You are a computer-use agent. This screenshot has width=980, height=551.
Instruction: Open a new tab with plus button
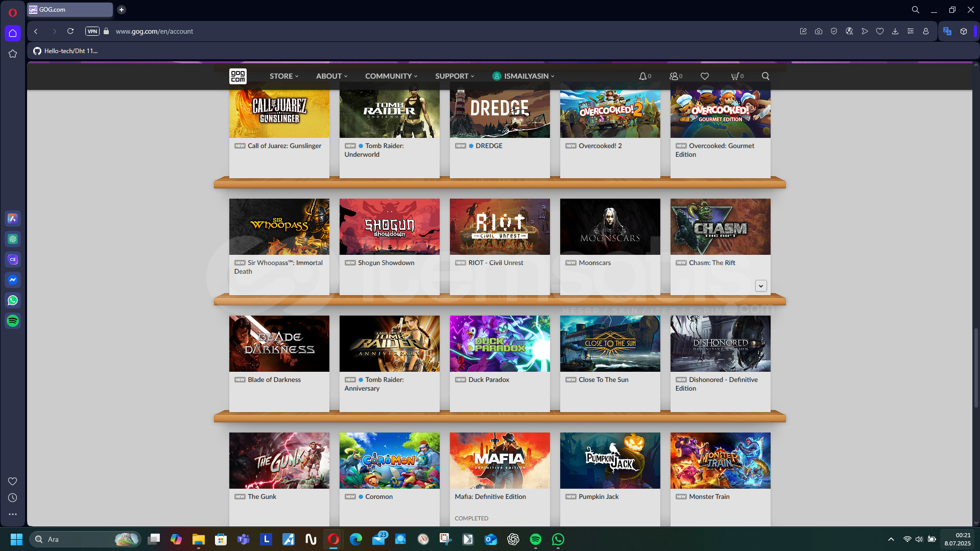tap(122, 10)
